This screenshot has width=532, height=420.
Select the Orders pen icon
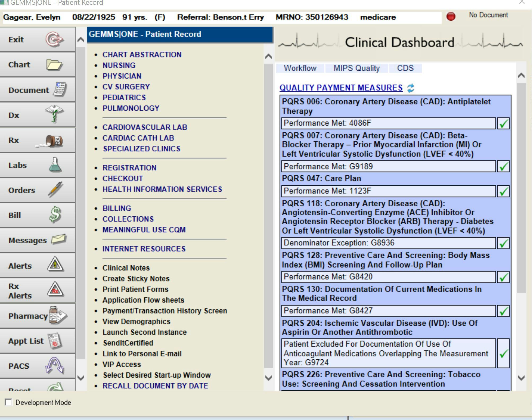tap(55, 189)
